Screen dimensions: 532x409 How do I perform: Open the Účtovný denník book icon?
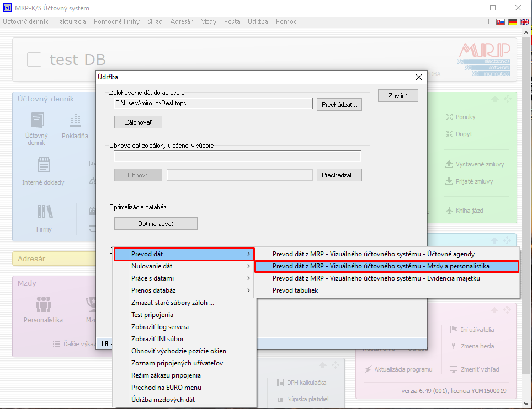click(x=37, y=120)
